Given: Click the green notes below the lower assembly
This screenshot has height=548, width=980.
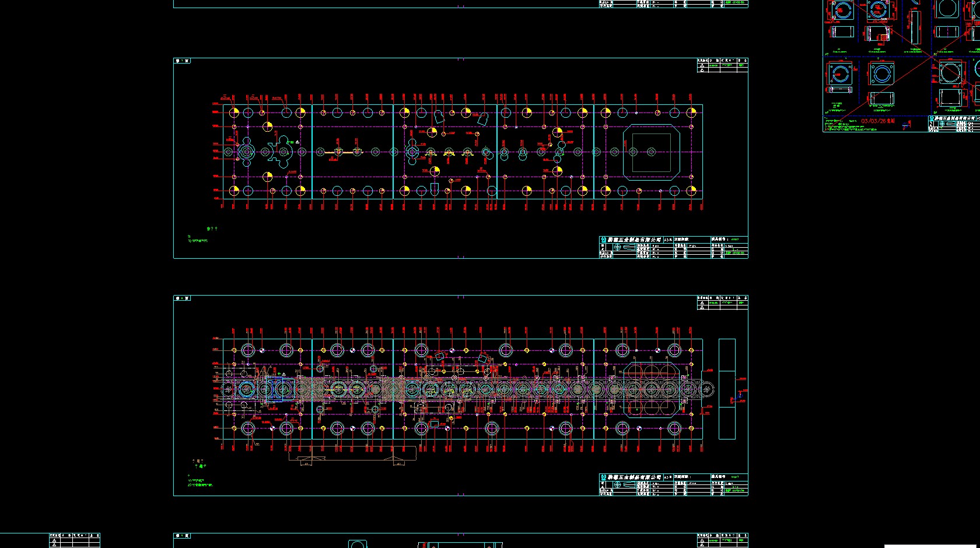Looking at the screenshot, I should (200, 483).
